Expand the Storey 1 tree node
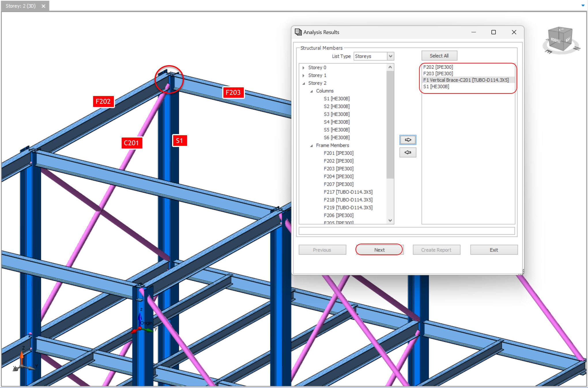This screenshot has width=588, height=388. click(304, 76)
